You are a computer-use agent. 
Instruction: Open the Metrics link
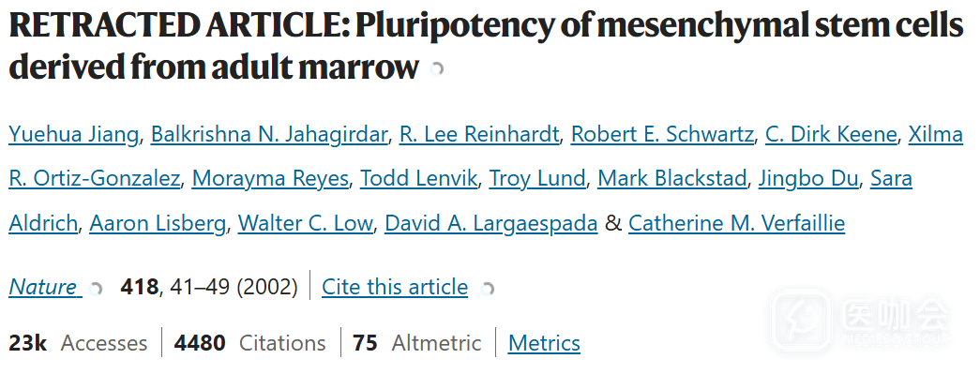pos(544,343)
